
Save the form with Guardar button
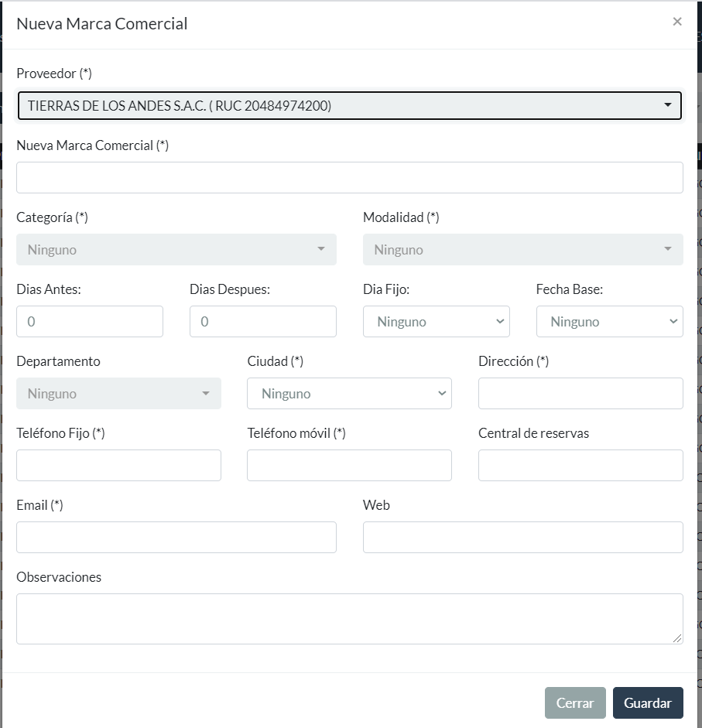pos(648,703)
